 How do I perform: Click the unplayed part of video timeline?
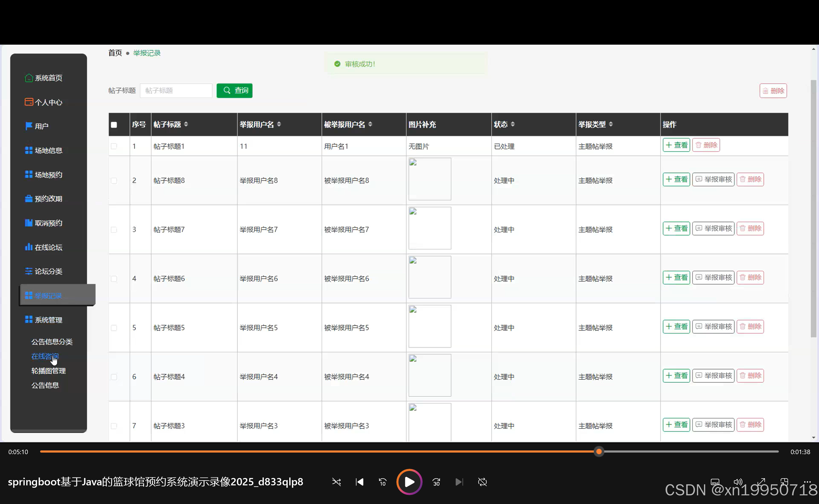[x=691, y=452]
